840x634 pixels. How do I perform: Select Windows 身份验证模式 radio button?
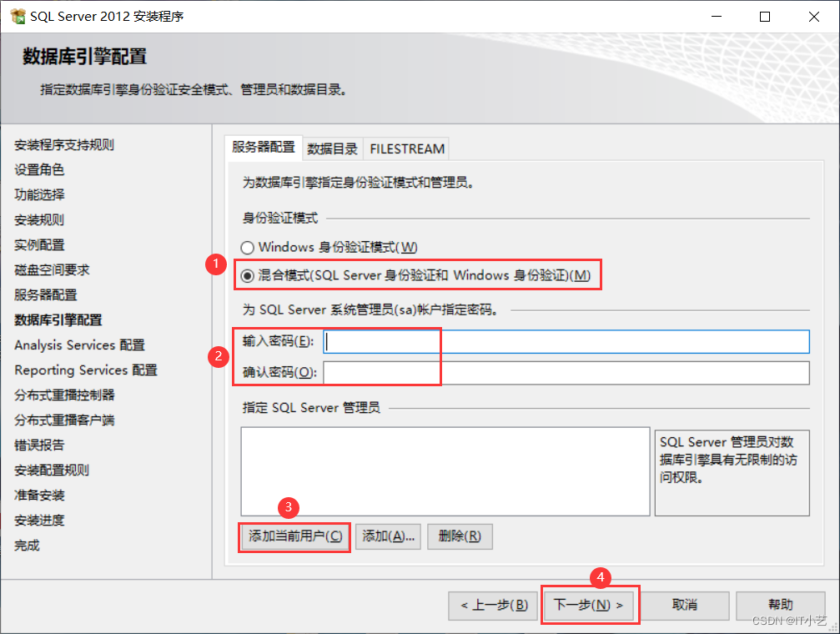[x=247, y=248]
